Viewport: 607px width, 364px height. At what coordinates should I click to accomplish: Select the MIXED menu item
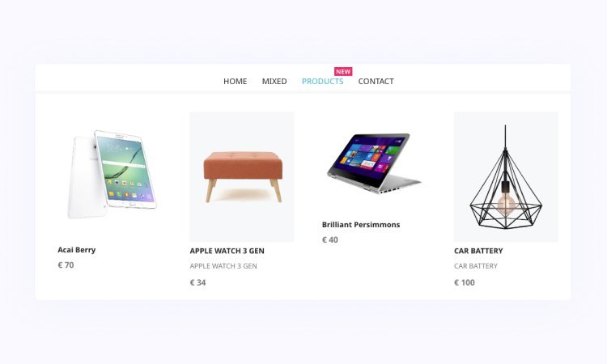274,81
